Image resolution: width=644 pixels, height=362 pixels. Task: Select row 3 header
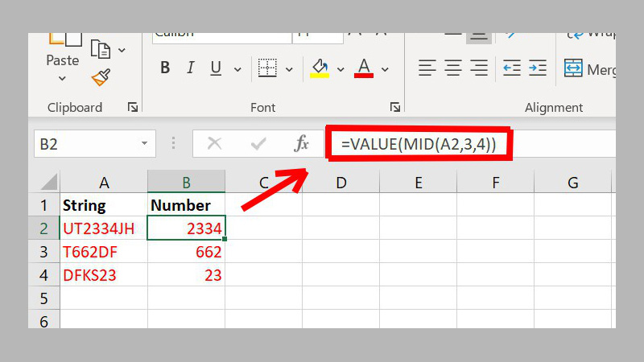point(44,252)
